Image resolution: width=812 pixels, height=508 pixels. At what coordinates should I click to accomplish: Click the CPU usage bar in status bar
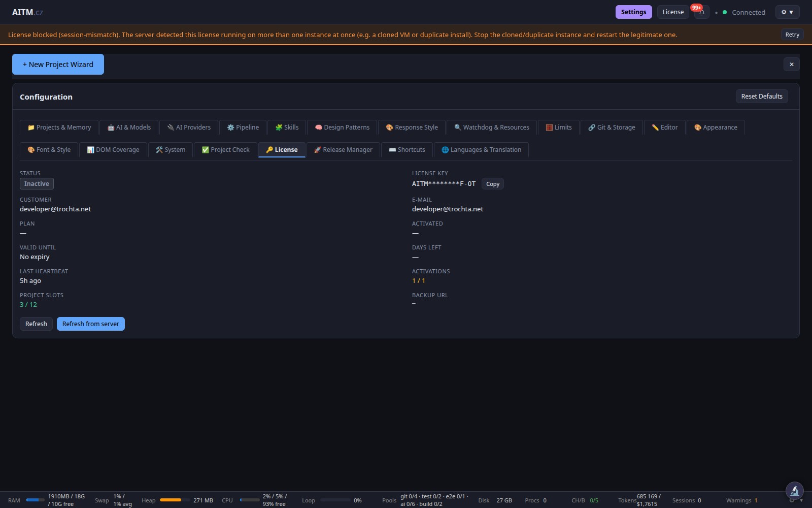250,500
